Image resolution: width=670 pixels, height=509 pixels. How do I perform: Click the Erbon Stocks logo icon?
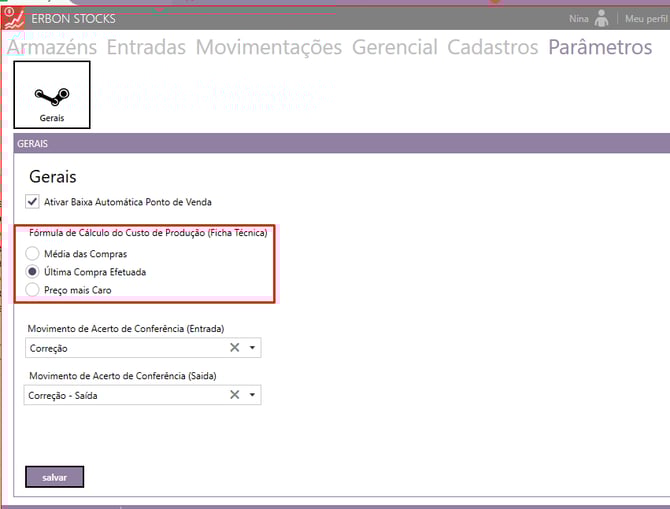[x=14, y=18]
